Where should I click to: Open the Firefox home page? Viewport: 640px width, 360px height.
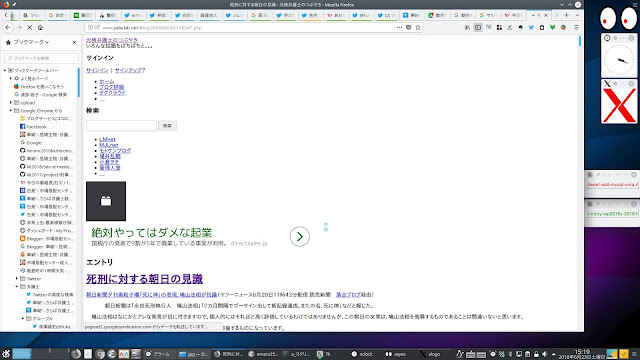coord(40,27)
